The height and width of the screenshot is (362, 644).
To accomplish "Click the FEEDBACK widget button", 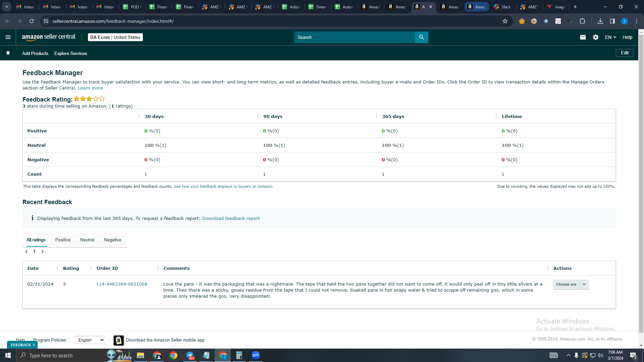I will click(21, 345).
